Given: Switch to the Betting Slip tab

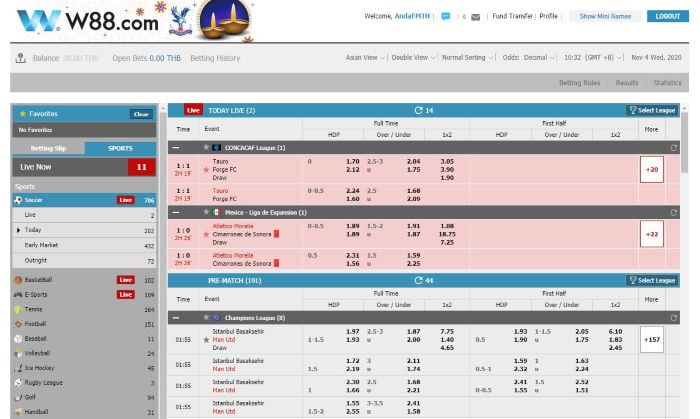Looking at the screenshot, I should click(x=48, y=148).
